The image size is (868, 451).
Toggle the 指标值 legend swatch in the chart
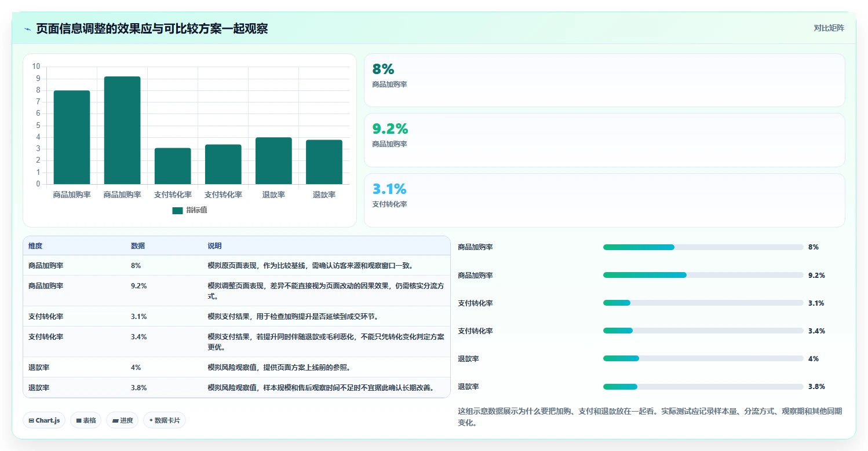point(177,210)
